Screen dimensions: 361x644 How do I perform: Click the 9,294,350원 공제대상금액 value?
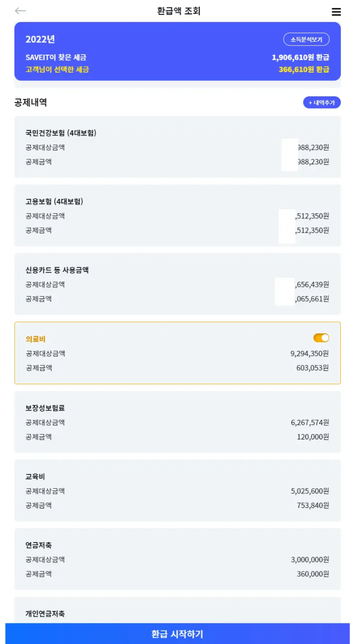pos(310,354)
